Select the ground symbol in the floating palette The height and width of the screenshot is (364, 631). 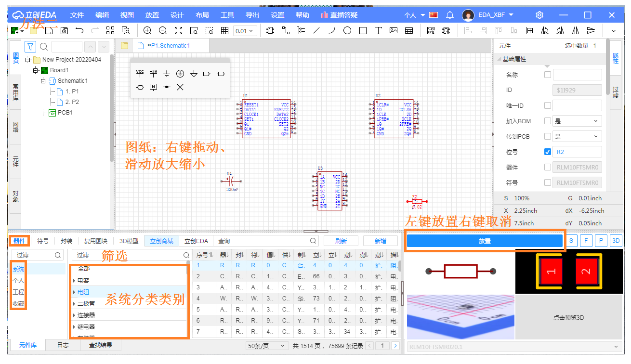point(167,73)
